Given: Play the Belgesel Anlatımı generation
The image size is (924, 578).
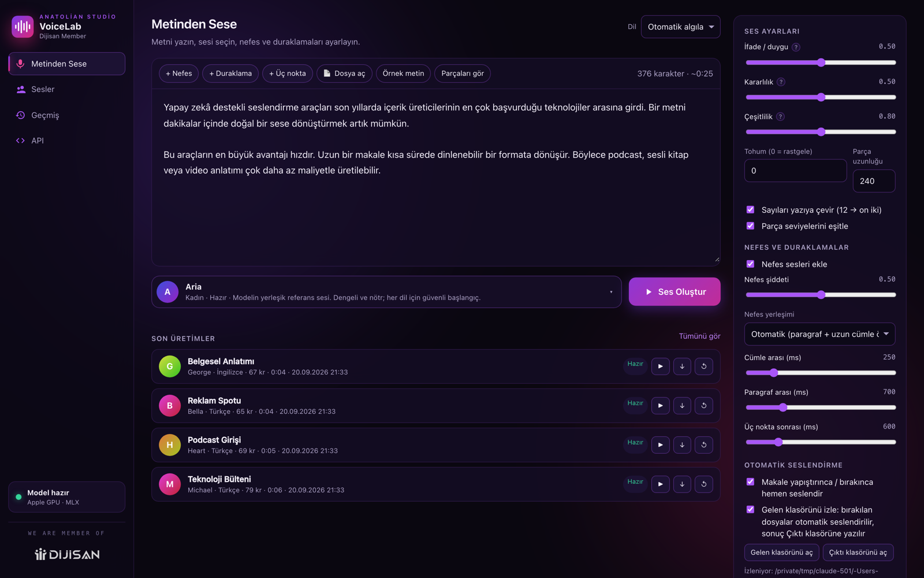Looking at the screenshot, I should pos(660,366).
